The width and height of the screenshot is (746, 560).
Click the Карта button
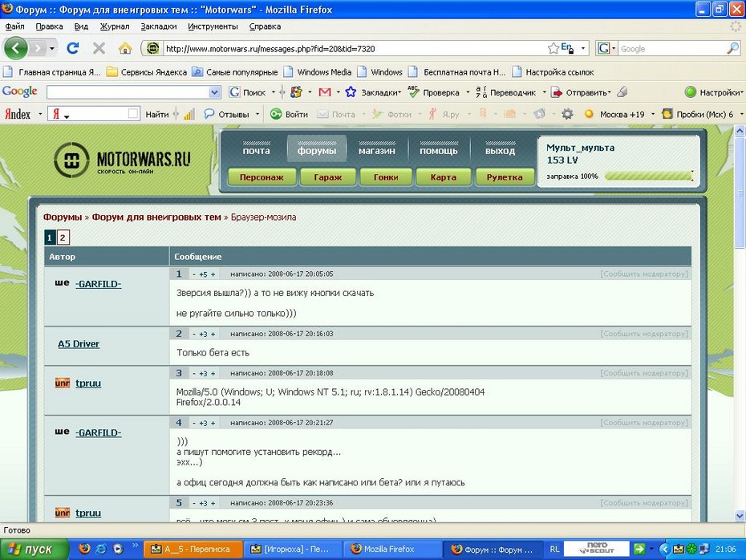pyautogui.click(x=443, y=177)
